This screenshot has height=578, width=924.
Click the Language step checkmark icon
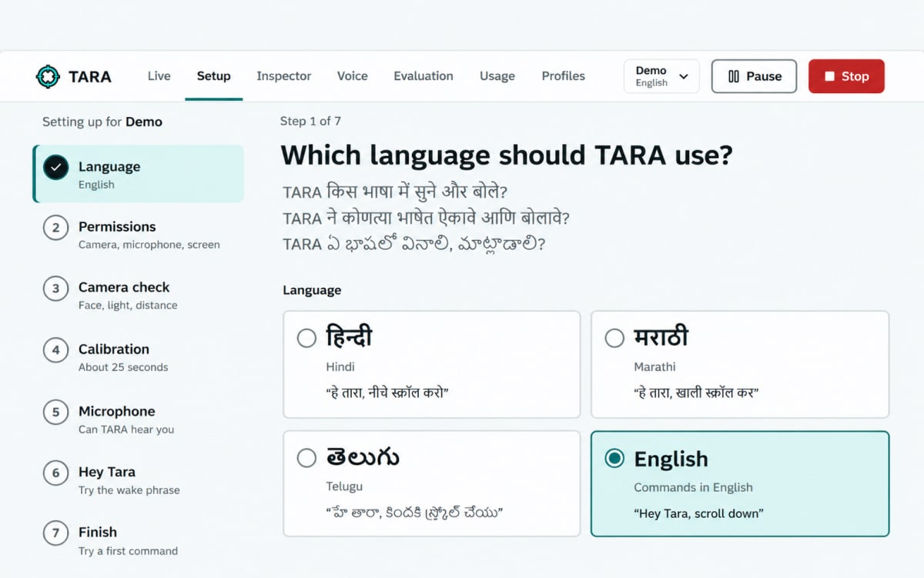tap(55, 167)
